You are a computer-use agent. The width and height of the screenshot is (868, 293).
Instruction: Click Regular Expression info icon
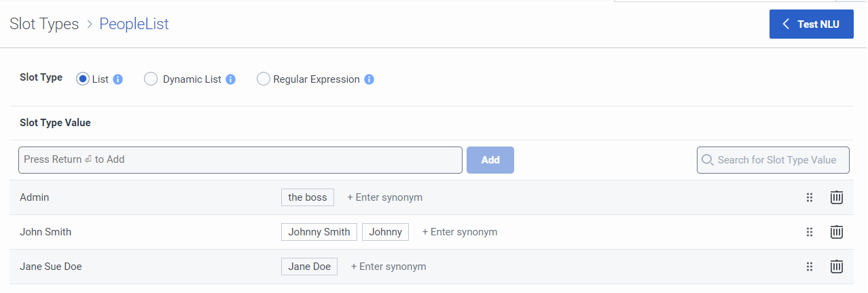pos(369,79)
